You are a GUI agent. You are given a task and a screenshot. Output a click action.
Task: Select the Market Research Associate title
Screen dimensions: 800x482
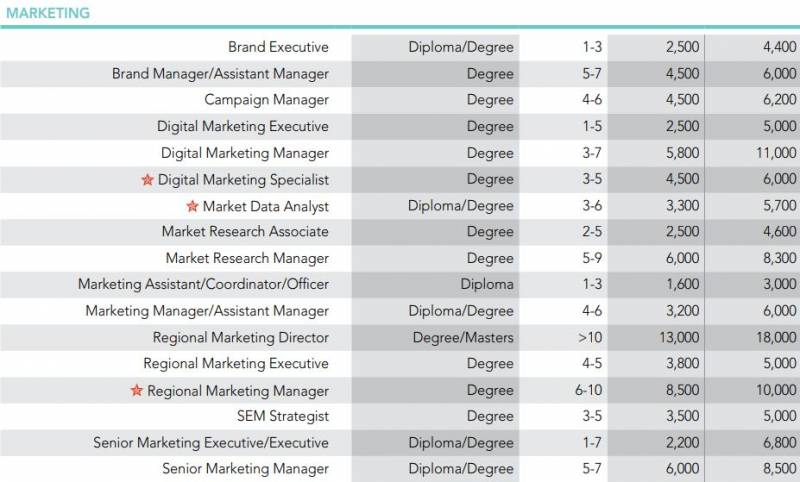click(245, 232)
